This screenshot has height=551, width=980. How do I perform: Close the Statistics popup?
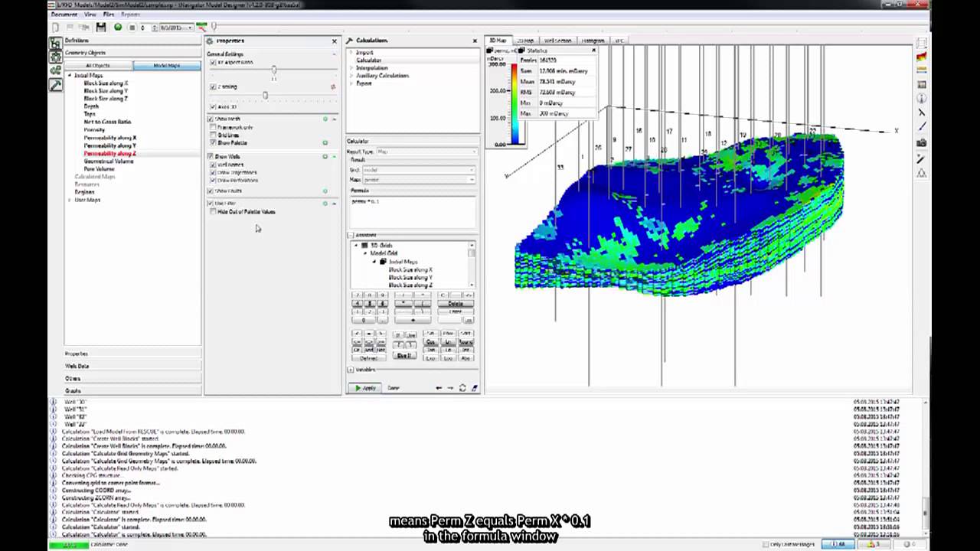[x=593, y=51]
